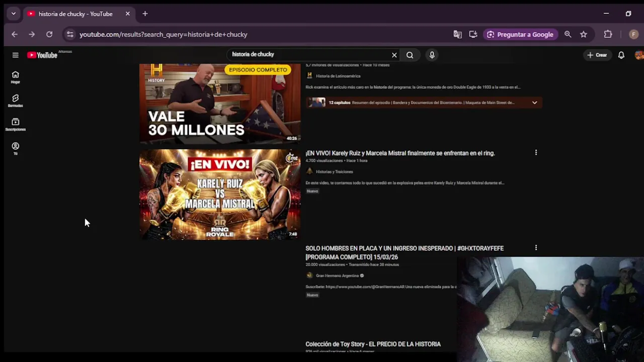View site information icon in address bar

tap(70, 34)
